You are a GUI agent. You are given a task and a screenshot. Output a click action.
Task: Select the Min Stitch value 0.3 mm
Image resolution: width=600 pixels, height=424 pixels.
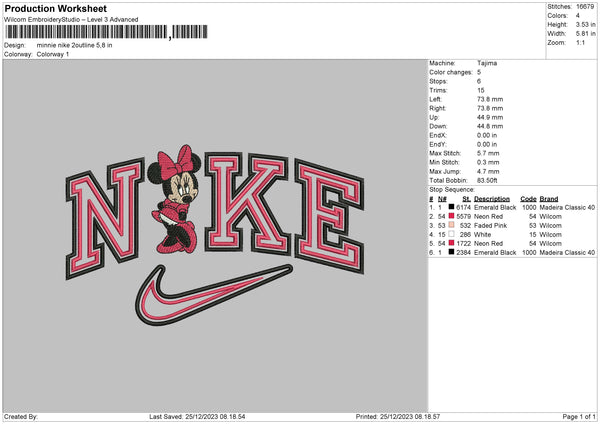point(488,163)
